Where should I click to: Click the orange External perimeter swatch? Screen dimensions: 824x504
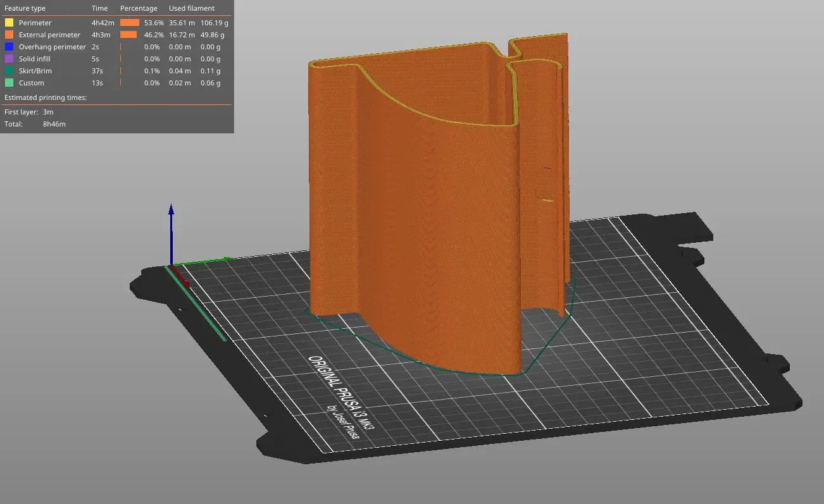pos(9,35)
